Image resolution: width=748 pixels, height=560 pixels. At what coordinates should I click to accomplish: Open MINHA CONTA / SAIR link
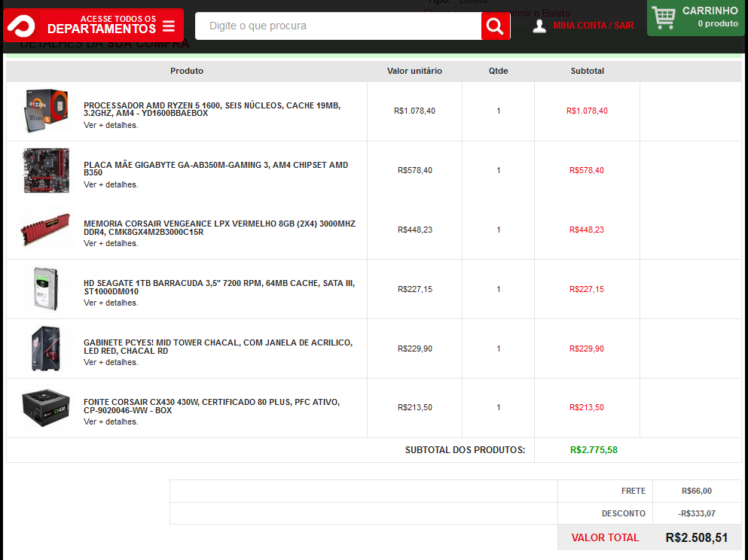(x=594, y=26)
